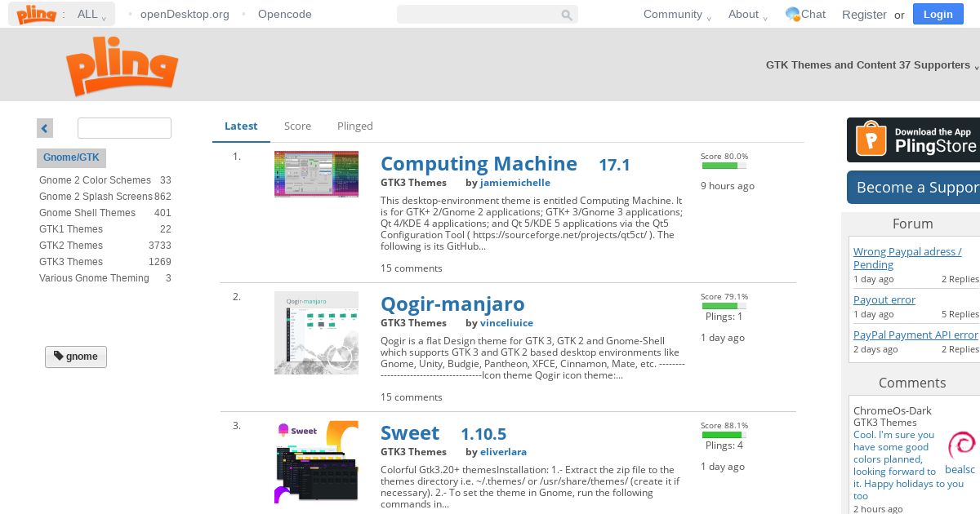This screenshot has height=514, width=980.
Task: Open the Opencode link
Action: click(284, 14)
